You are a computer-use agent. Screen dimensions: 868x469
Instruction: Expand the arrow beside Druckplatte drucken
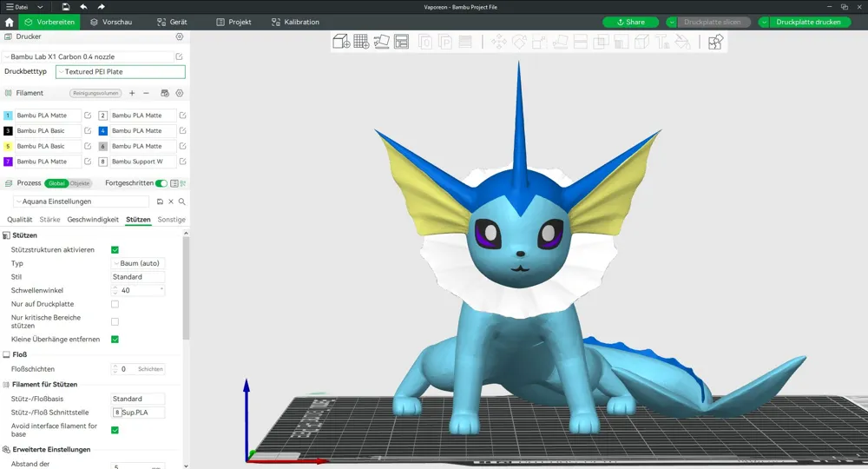tap(764, 23)
